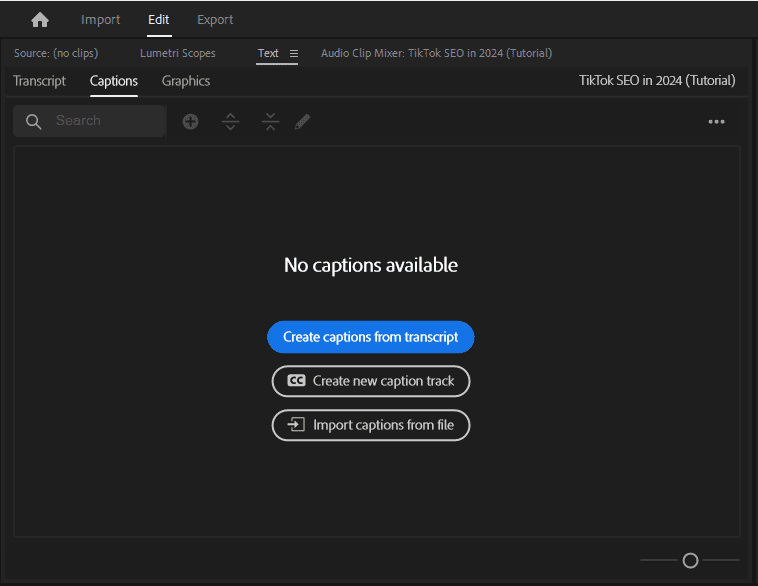This screenshot has width=758, height=586.
Task: Click the zoom slider handle
Action: pos(690,560)
